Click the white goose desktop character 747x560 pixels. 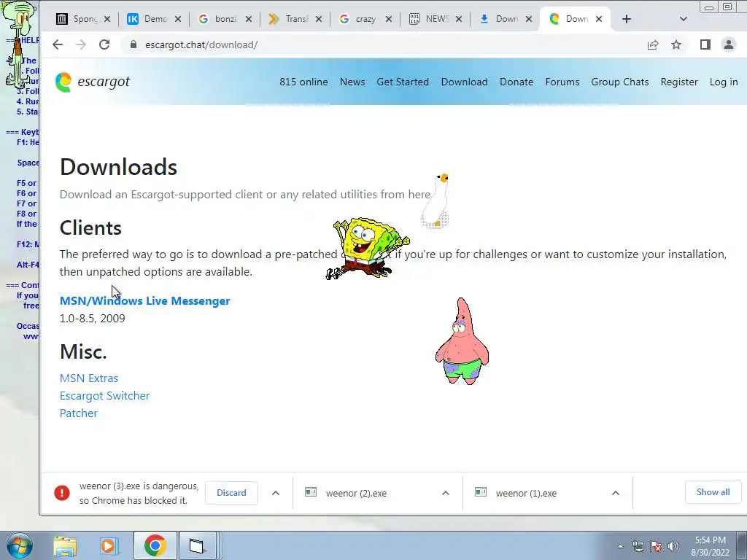(436, 201)
